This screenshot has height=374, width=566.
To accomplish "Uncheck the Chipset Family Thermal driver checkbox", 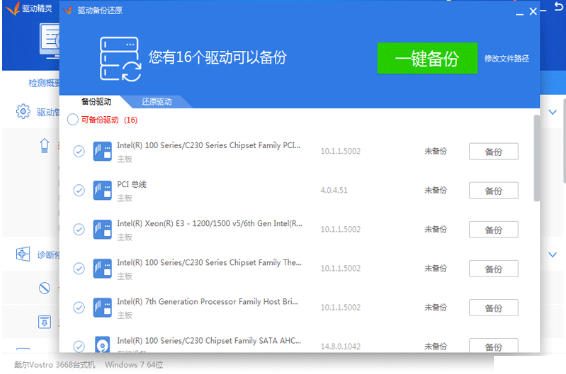I will 79,268.
